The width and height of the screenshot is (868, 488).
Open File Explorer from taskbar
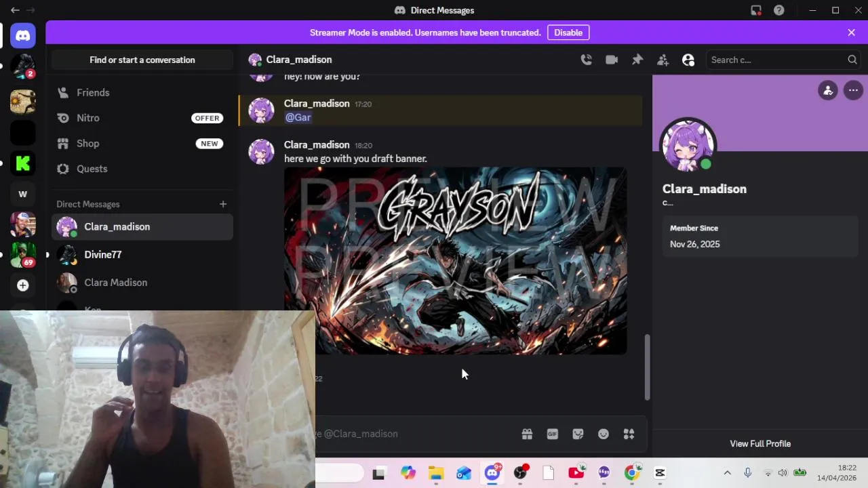[x=435, y=473]
